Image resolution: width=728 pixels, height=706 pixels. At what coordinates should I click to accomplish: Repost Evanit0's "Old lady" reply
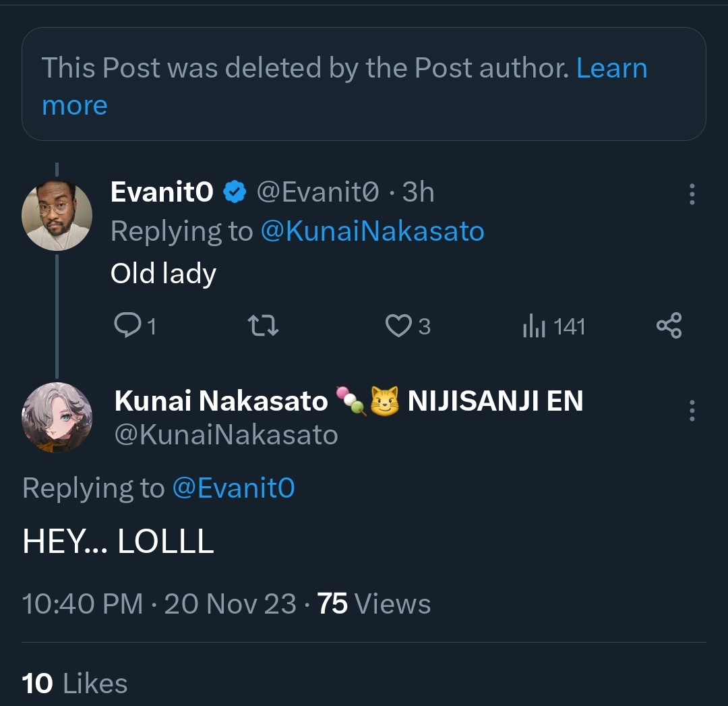coord(264,326)
